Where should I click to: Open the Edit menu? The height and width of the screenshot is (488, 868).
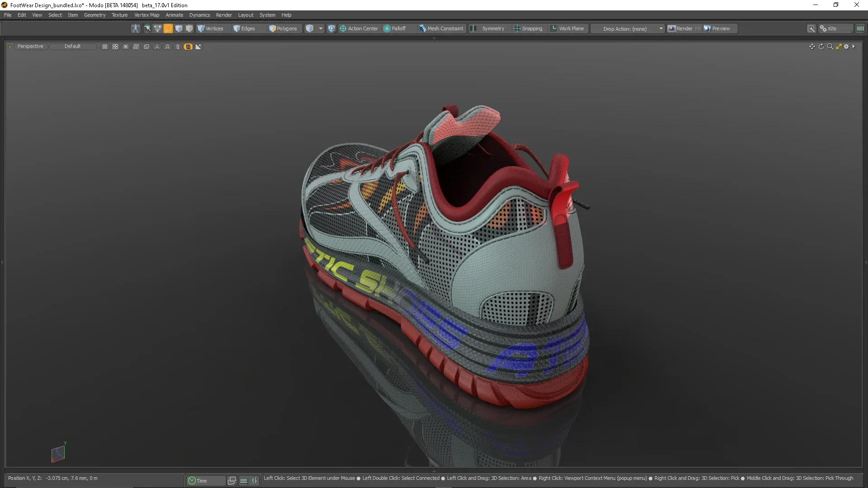[22, 15]
